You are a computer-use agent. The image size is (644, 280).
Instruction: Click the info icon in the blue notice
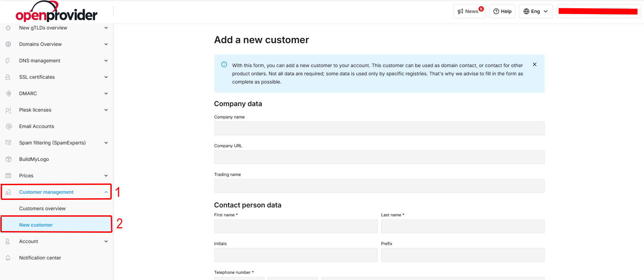point(224,64)
